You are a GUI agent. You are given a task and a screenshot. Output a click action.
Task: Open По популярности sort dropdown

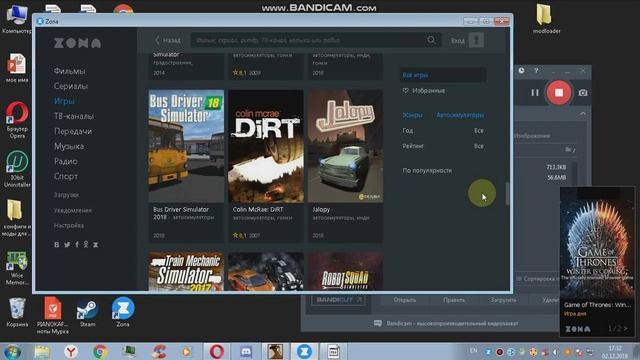click(x=427, y=171)
